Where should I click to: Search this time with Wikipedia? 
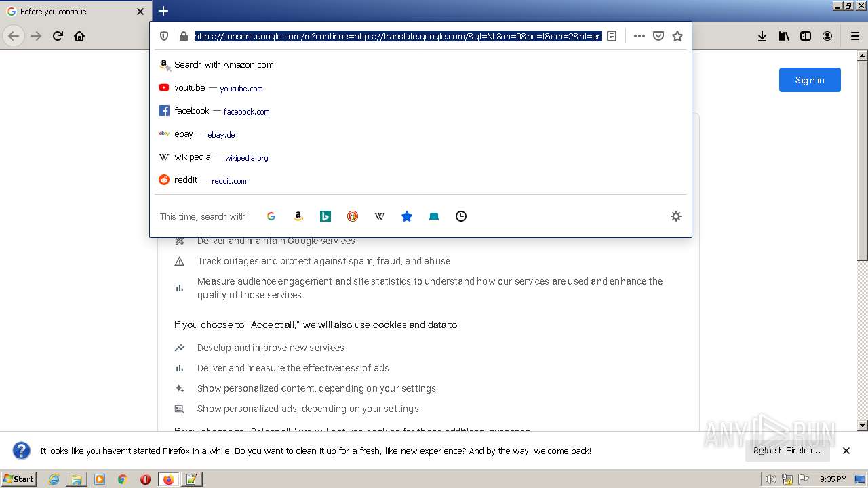pyautogui.click(x=380, y=216)
